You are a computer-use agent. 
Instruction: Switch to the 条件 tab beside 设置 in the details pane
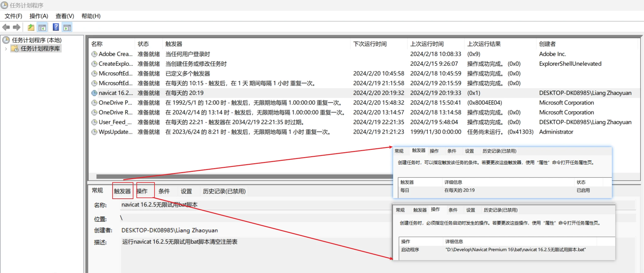point(164,191)
